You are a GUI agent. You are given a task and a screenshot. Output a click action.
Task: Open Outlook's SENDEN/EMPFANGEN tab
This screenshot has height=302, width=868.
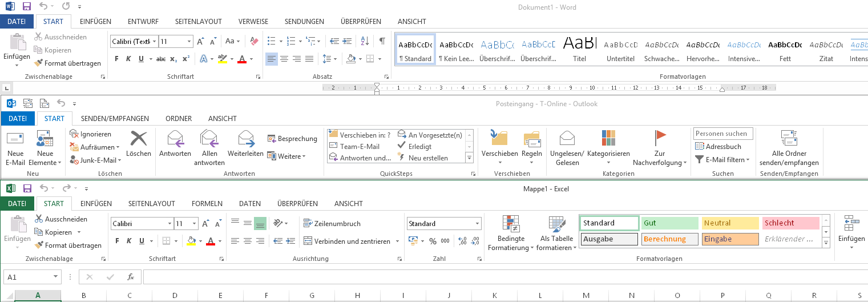[x=115, y=119]
